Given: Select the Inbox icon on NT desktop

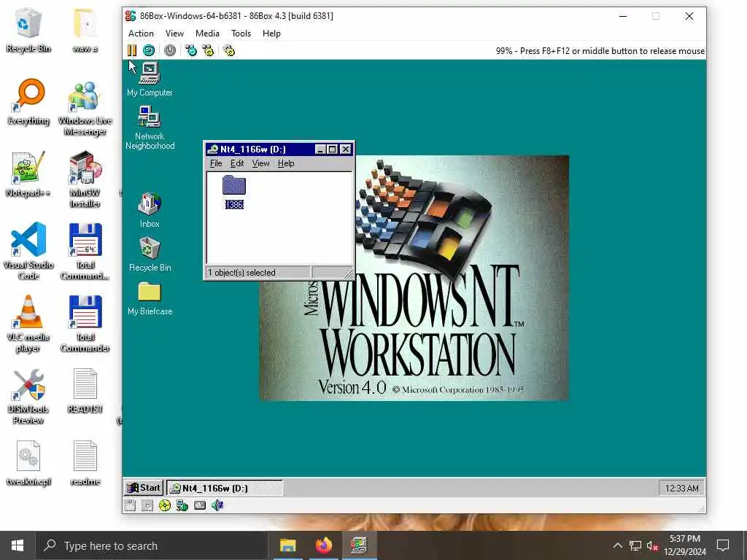Looking at the screenshot, I should pos(150,210).
